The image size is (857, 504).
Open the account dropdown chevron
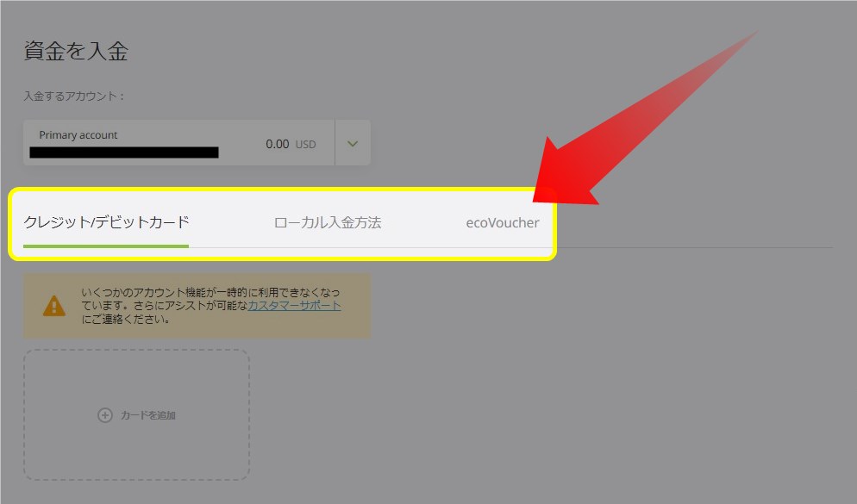tap(353, 144)
